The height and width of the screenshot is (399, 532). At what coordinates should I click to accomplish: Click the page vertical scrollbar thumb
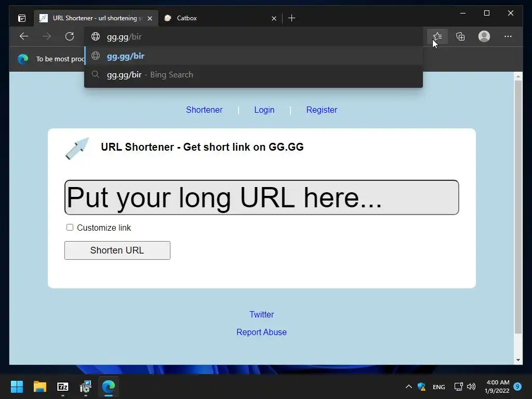518,207
